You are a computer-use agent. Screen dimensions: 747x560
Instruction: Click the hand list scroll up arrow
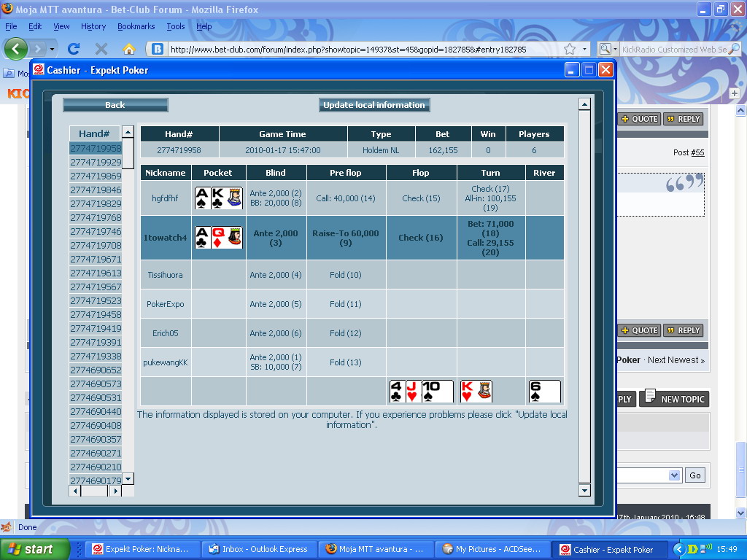(128, 132)
